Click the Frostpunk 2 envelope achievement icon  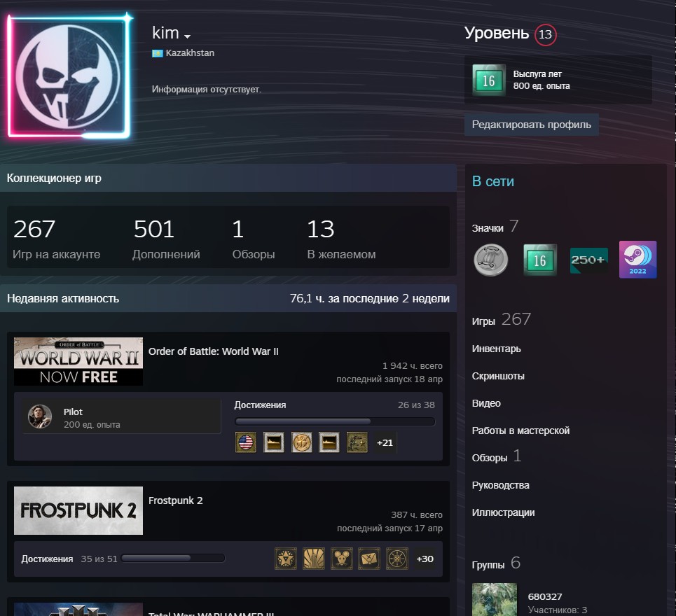coord(369,559)
